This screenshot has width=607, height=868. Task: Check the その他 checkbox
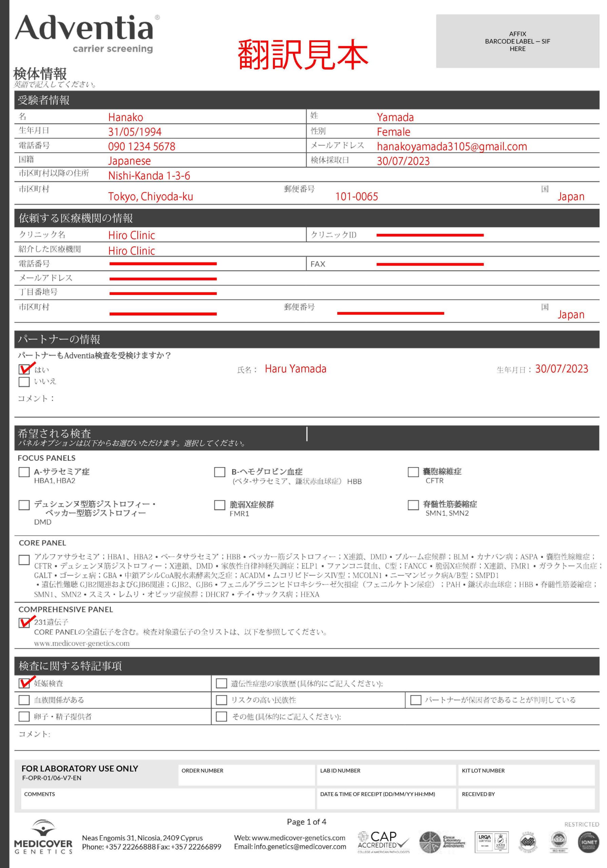221,716
